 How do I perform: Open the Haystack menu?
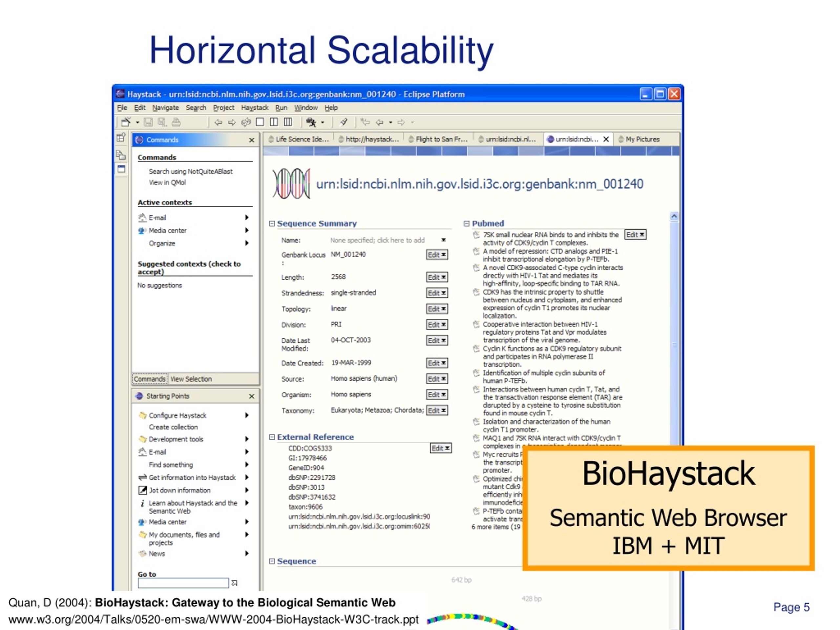pyautogui.click(x=254, y=108)
